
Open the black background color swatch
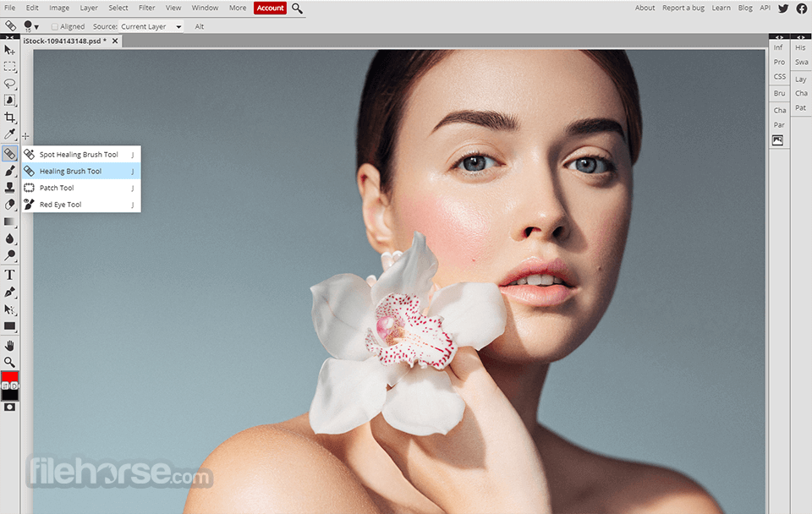click(9, 396)
